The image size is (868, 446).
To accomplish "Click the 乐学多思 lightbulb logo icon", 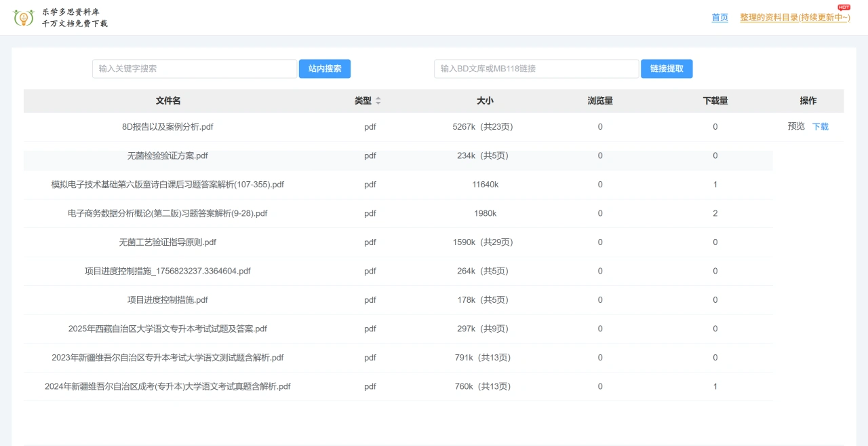I will 24,18.
